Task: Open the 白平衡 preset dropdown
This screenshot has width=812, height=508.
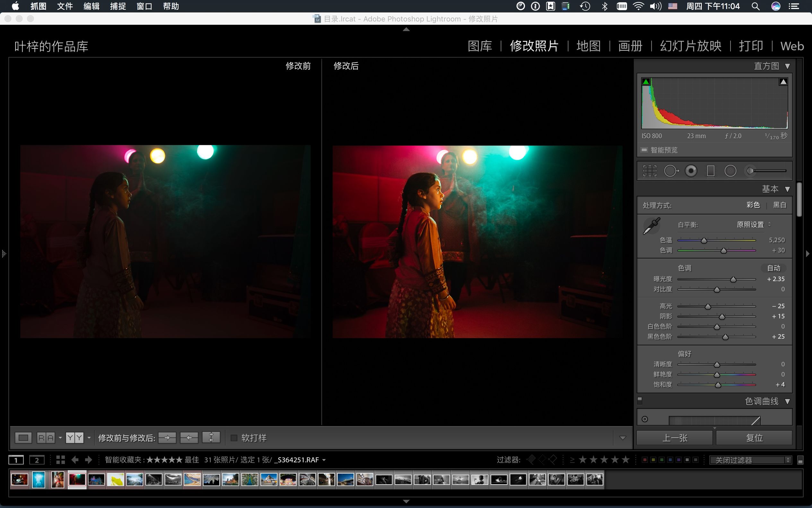Action: [753, 224]
